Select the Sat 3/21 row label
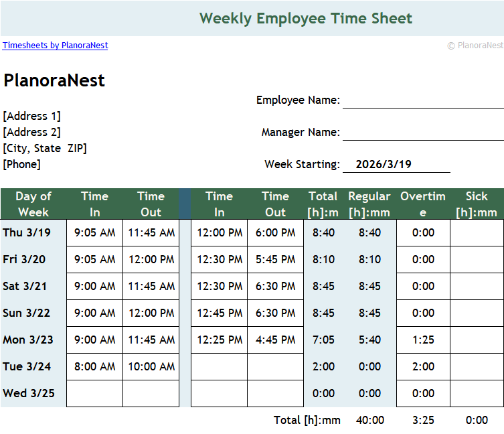504x434 pixels. click(x=25, y=286)
